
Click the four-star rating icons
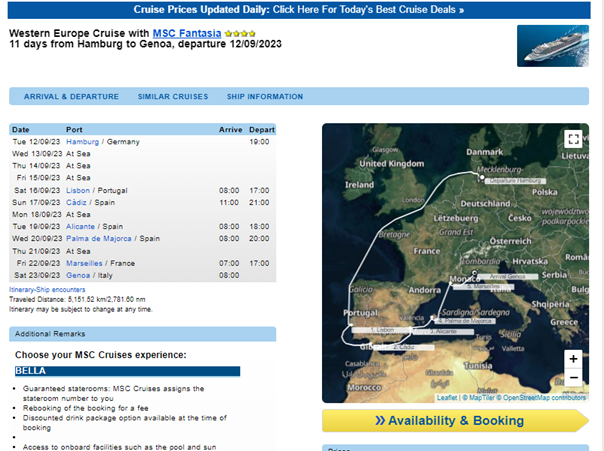click(x=240, y=34)
